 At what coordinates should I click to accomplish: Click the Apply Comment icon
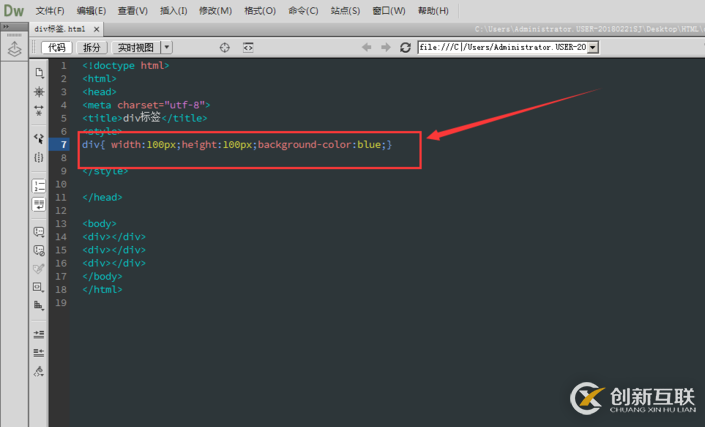click(x=39, y=232)
